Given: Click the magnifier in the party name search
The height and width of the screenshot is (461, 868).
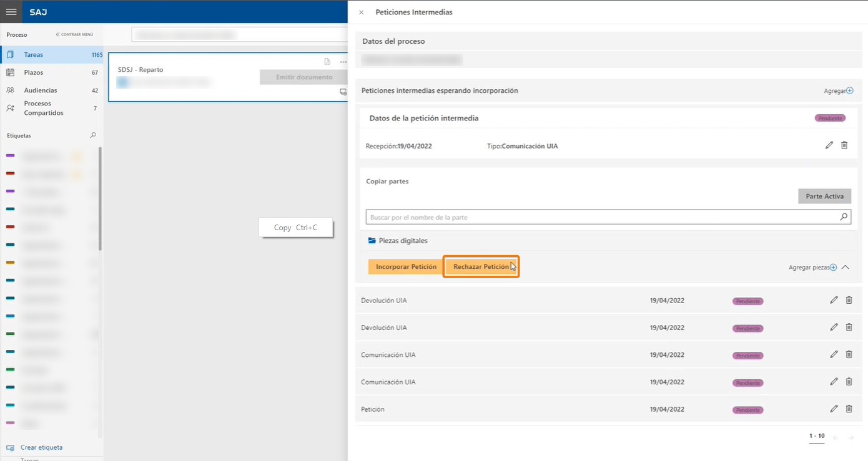Looking at the screenshot, I should 844,217.
